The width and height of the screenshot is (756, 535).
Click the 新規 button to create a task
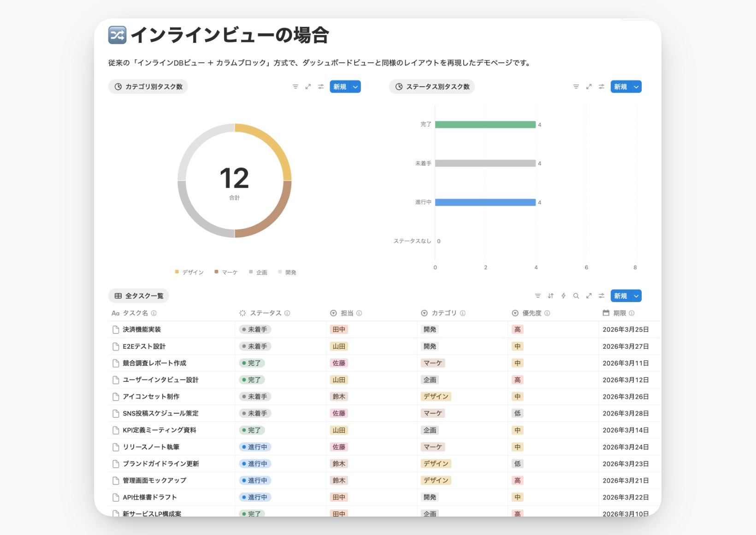coord(620,296)
